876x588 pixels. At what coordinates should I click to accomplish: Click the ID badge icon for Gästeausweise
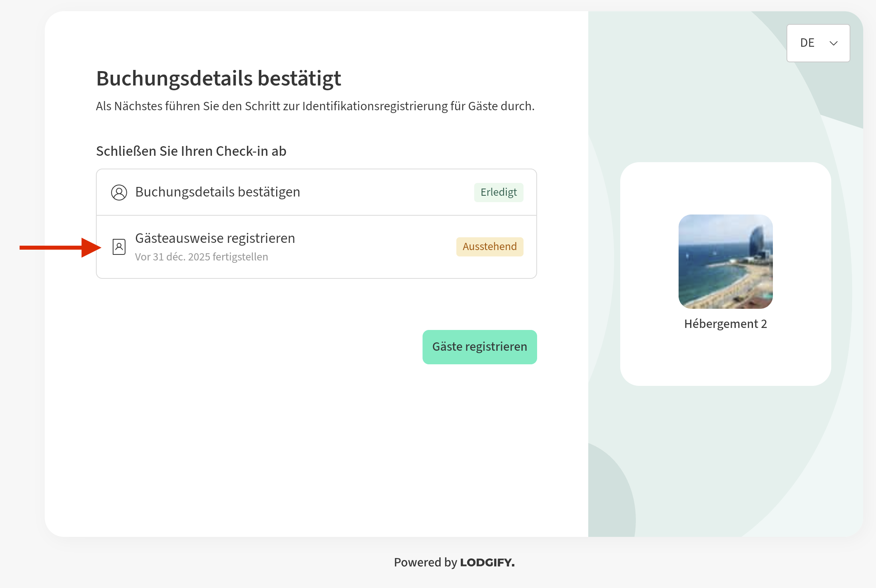(119, 247)
